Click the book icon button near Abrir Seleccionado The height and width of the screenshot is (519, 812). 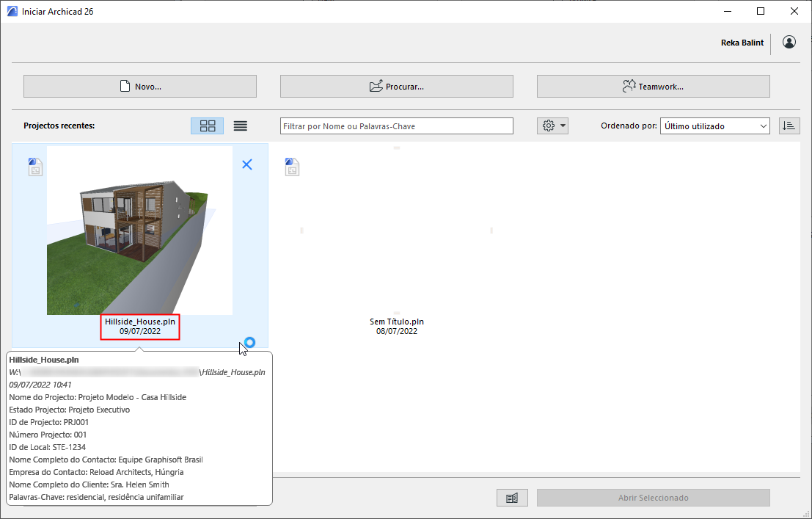pos(512,498)
